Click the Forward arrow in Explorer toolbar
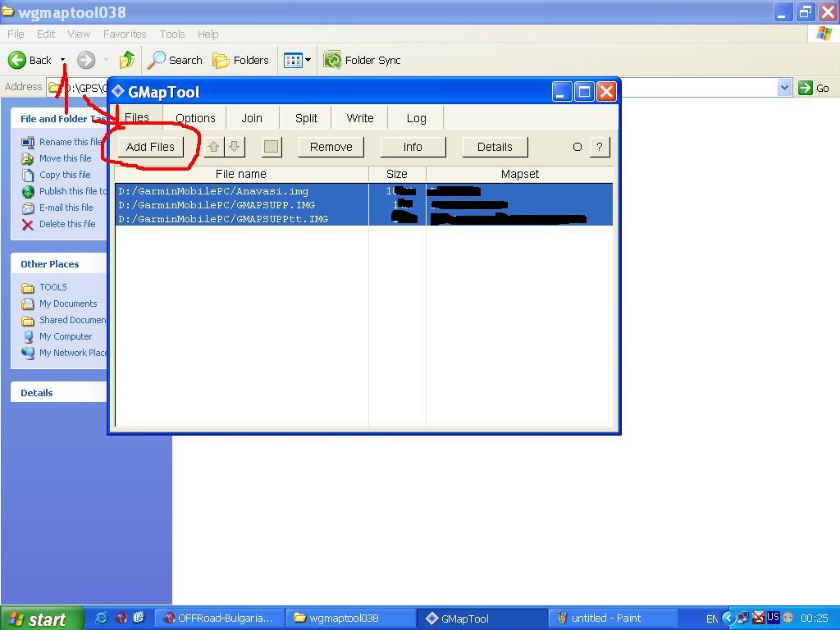The image size is (840, 630). point(85,60)
